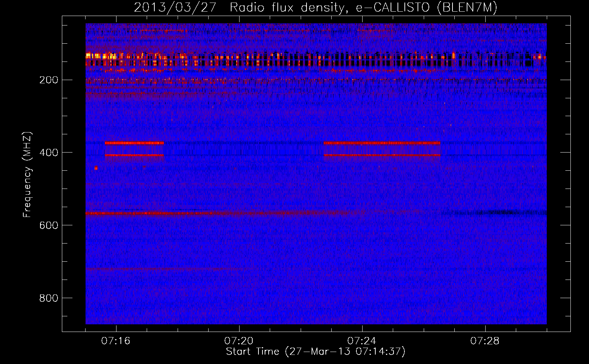The image size is (589, 364).
Task: Click the 400 frequency tick label
Action: [x=49, y=153]
